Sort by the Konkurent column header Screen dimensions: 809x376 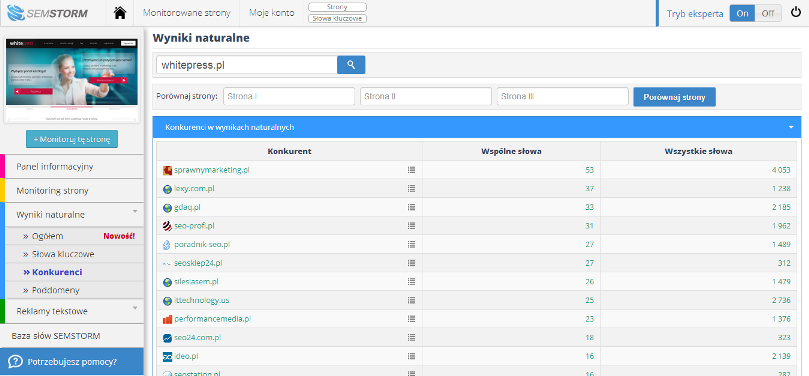(289, 151)
